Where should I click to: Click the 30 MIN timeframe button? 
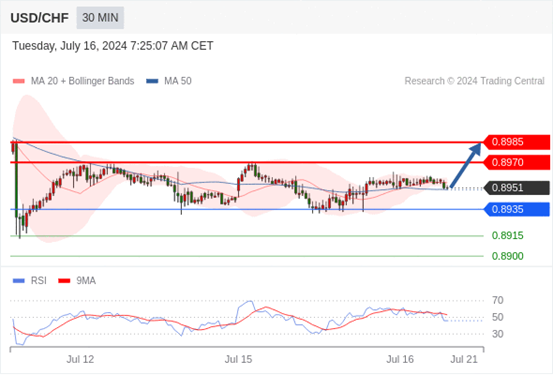100,18
